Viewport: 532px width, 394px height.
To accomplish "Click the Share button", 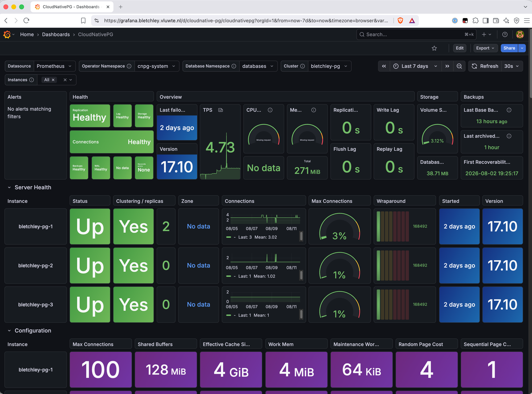I will pos(509,48).
